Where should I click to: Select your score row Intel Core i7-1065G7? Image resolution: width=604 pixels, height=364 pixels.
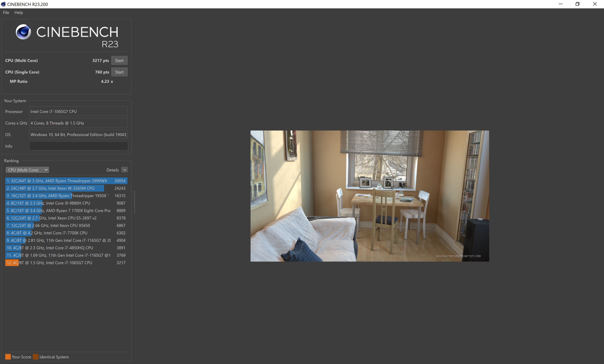66,263
